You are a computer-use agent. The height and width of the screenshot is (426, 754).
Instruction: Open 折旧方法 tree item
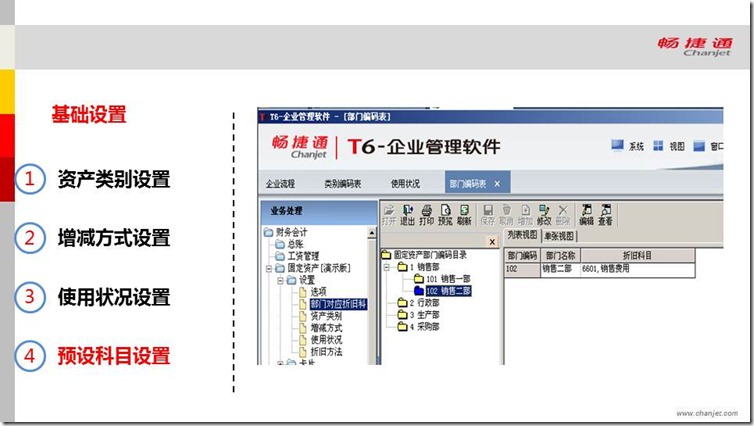(326, 352)
